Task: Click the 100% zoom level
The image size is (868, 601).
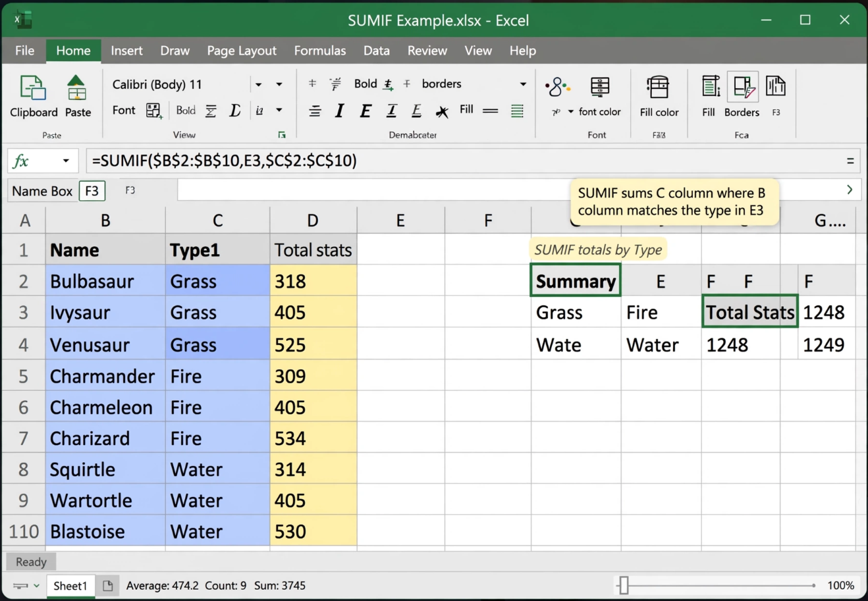Action: coord(841,585)
